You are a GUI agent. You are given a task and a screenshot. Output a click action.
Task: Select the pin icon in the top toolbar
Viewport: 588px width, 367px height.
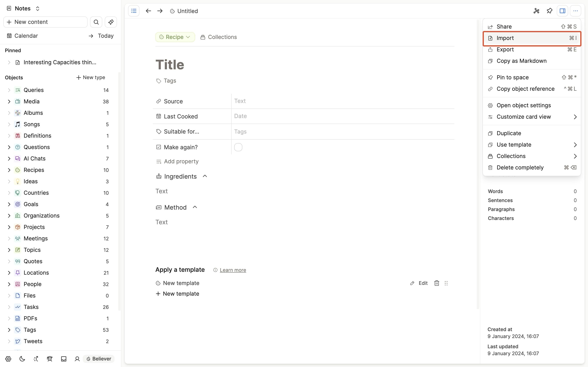549,11
